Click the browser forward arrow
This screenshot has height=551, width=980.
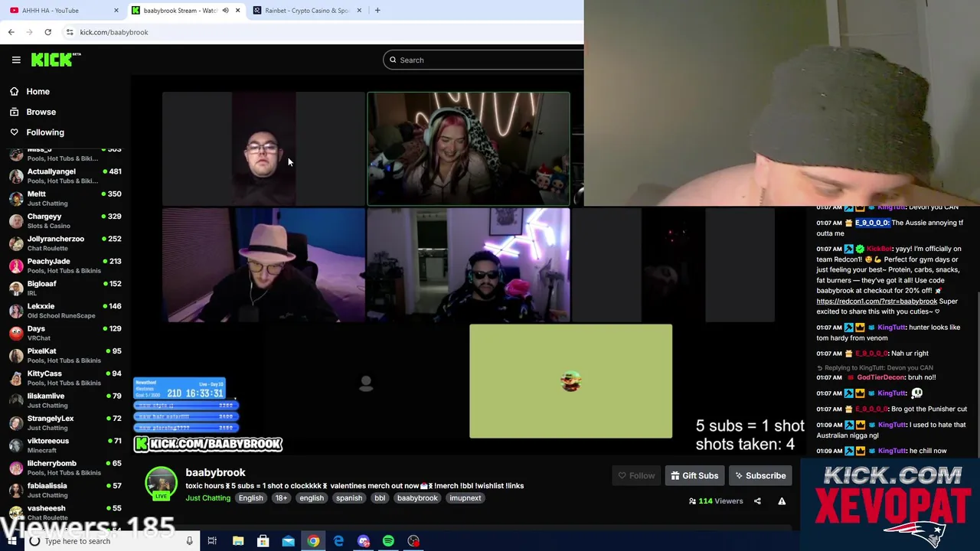pos(29,32)
